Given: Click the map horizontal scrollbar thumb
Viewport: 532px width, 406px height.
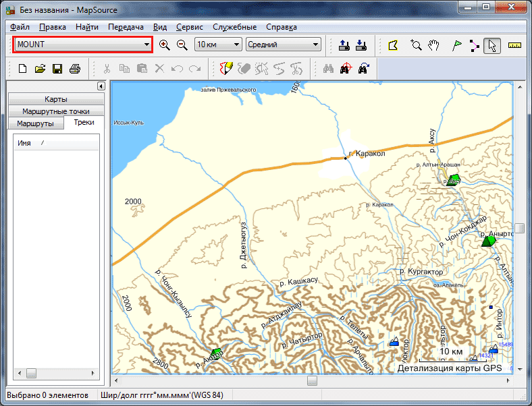Looking at the screenshot, I should pyautogui.click(x=312, y=380).
